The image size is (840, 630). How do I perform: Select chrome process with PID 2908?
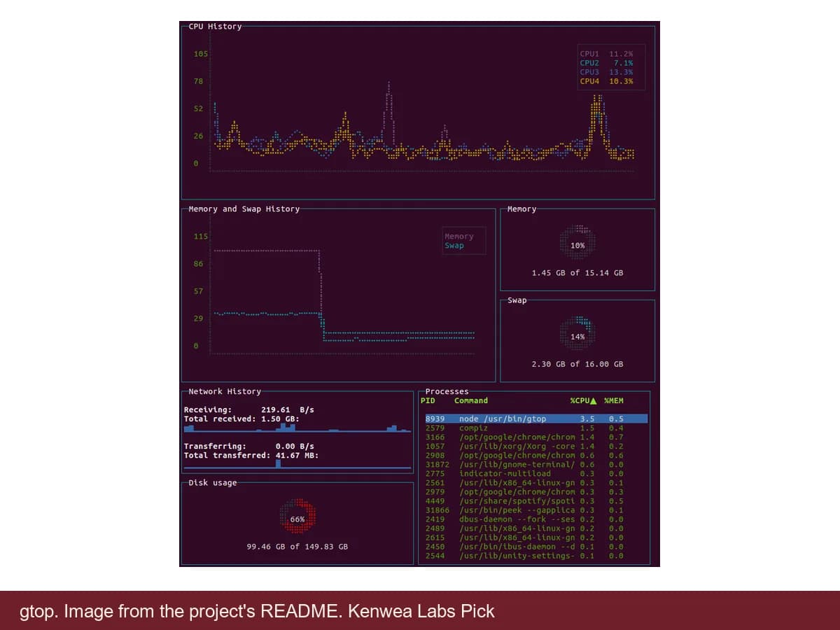tap(536, 455)
